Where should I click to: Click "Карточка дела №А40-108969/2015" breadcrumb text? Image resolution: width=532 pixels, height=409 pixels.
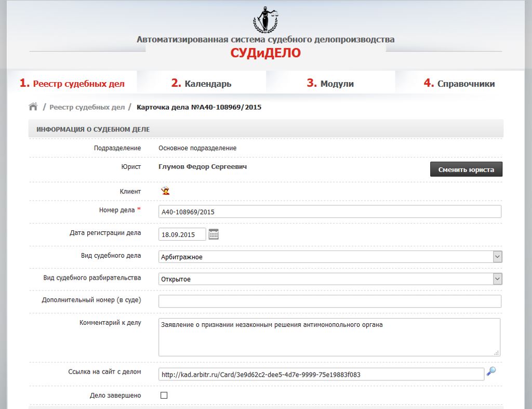point(199,107)
